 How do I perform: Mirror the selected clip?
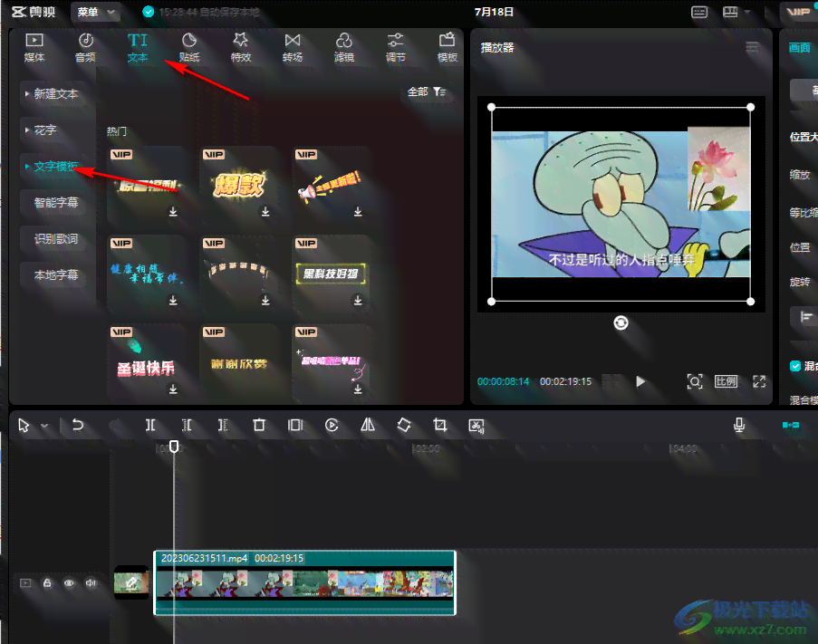[368, 425]
